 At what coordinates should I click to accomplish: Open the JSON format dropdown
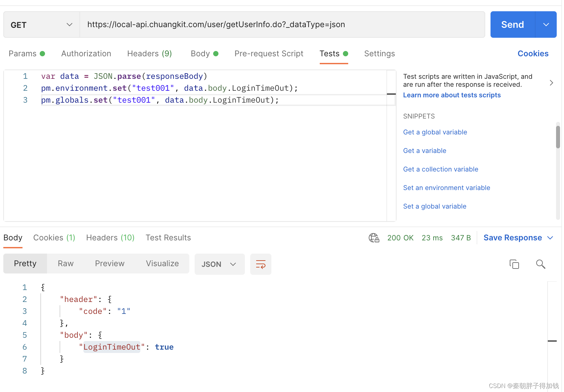[219, 264]
